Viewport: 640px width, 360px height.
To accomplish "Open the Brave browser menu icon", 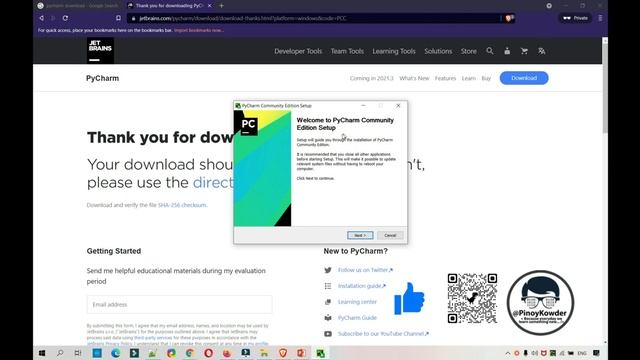I will 600,18.
